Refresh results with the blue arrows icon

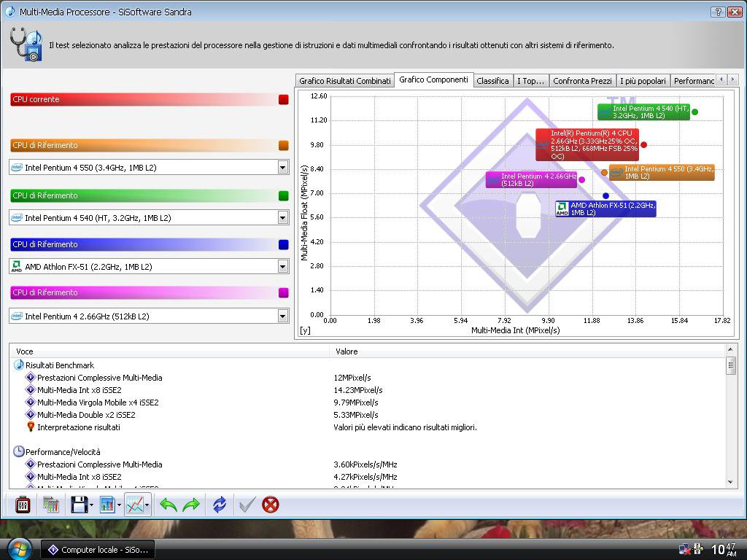coord(219,504)
